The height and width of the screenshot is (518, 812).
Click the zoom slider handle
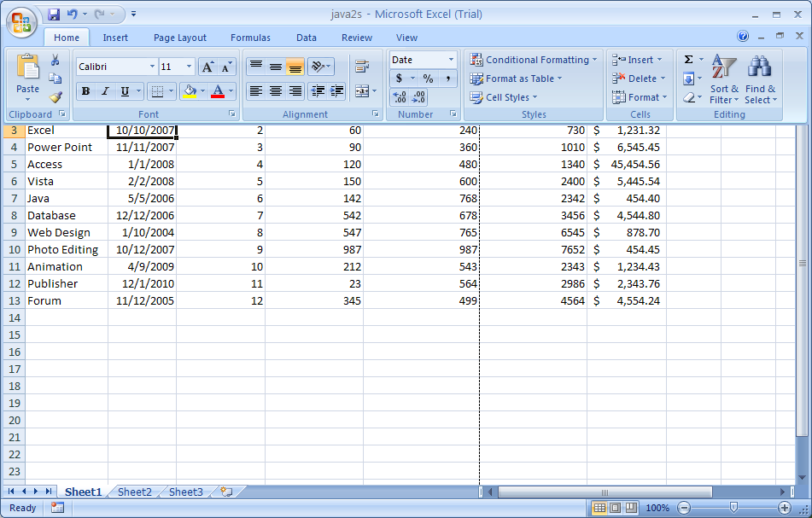pos(733,508)
